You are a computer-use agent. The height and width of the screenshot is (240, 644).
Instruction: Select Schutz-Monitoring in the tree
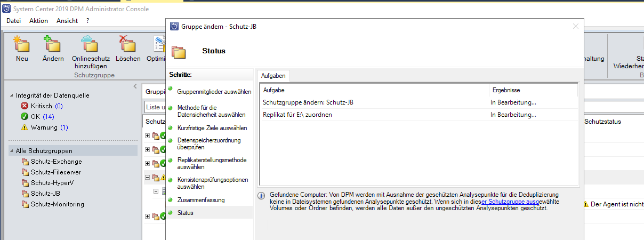tap(58, 204)
